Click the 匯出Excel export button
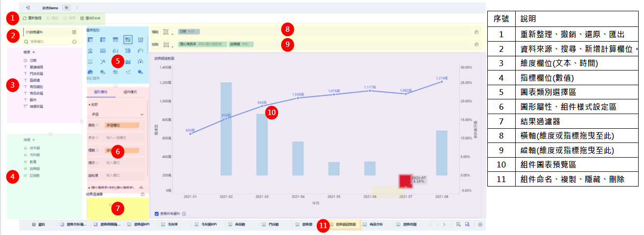Screen dimensions: 644x235 (x=90, y=18)
